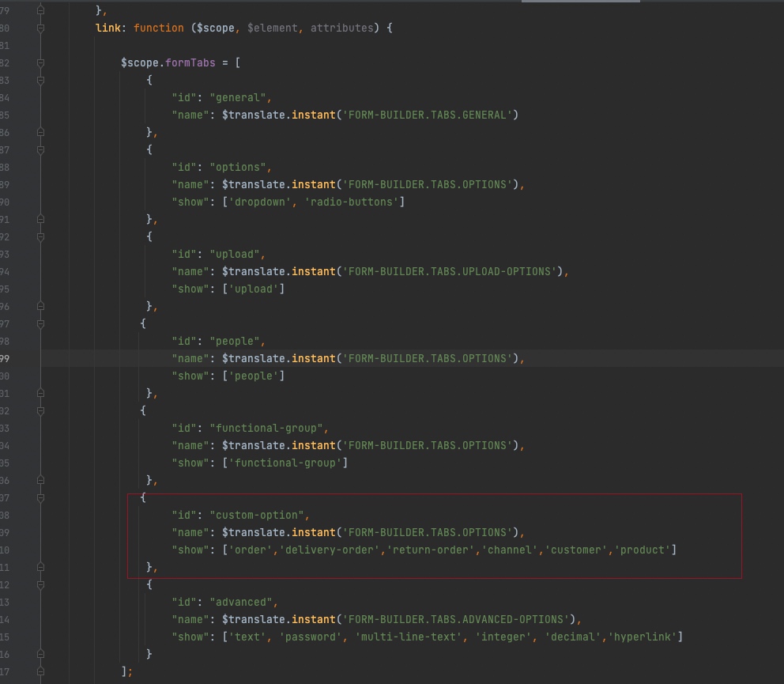Screen dimensions: 784x684
Task: Click fold end marker closing the people block
Action: click(40, 393)
